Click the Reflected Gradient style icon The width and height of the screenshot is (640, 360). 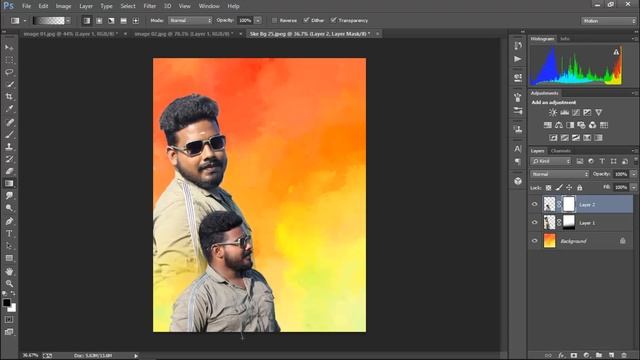123,20
